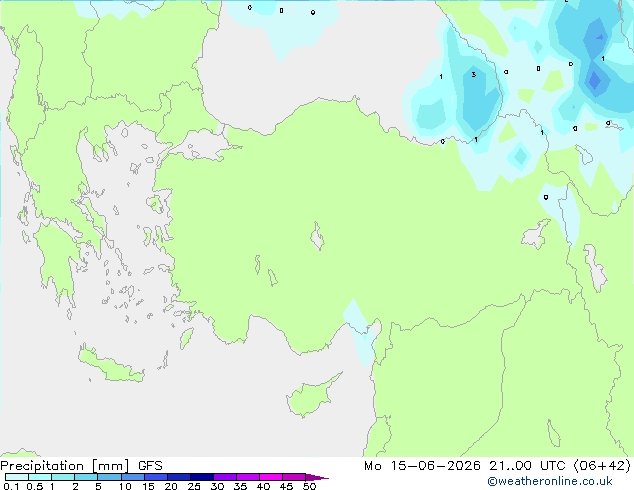
Task: Click the 'Precipitation [mm]' title text
Action: (x=65, y=466)
